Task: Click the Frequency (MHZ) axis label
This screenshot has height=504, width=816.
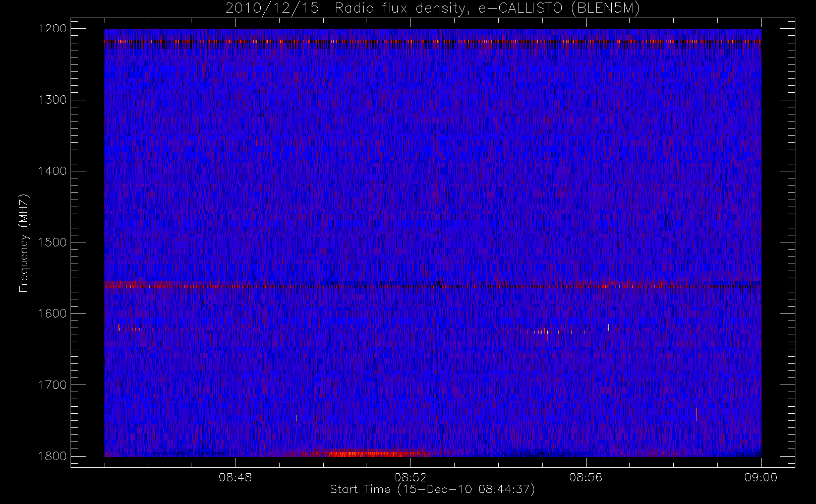Action: (x=23, y=243)
